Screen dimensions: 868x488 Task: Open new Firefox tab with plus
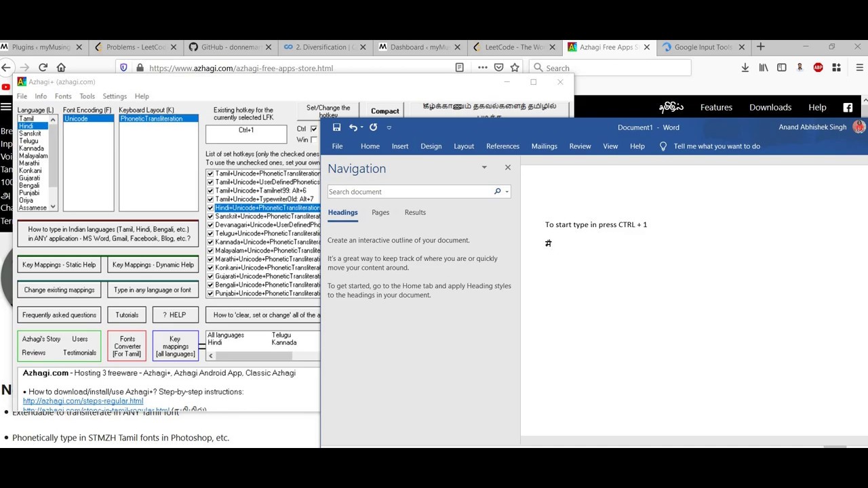point(760,47)
